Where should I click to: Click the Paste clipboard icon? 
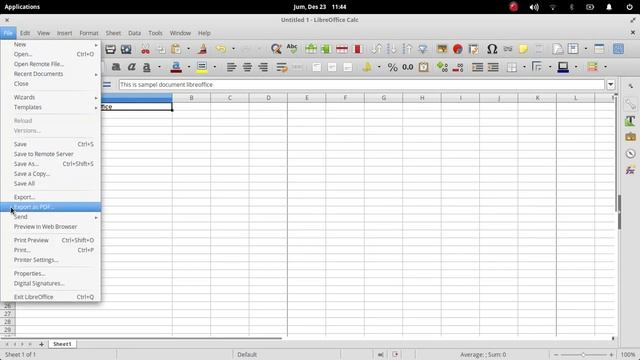176,49
